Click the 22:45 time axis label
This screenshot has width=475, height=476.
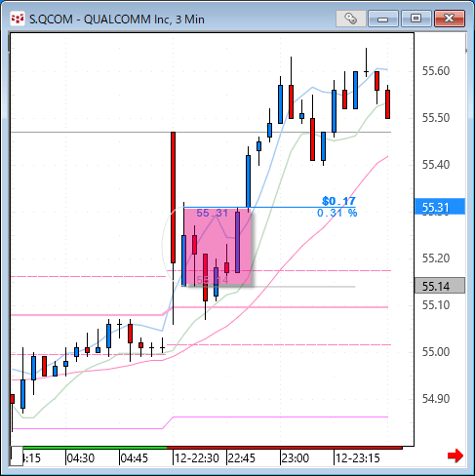click(x=242, y=458)
